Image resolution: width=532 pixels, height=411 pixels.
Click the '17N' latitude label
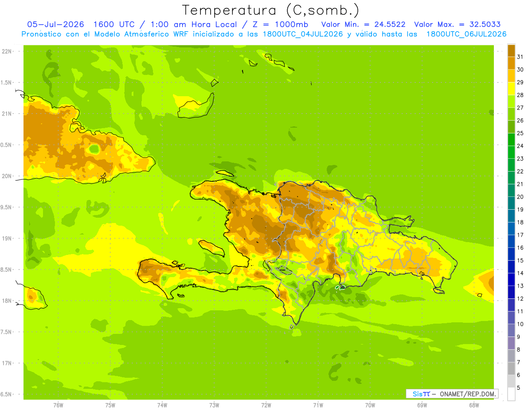7,363
